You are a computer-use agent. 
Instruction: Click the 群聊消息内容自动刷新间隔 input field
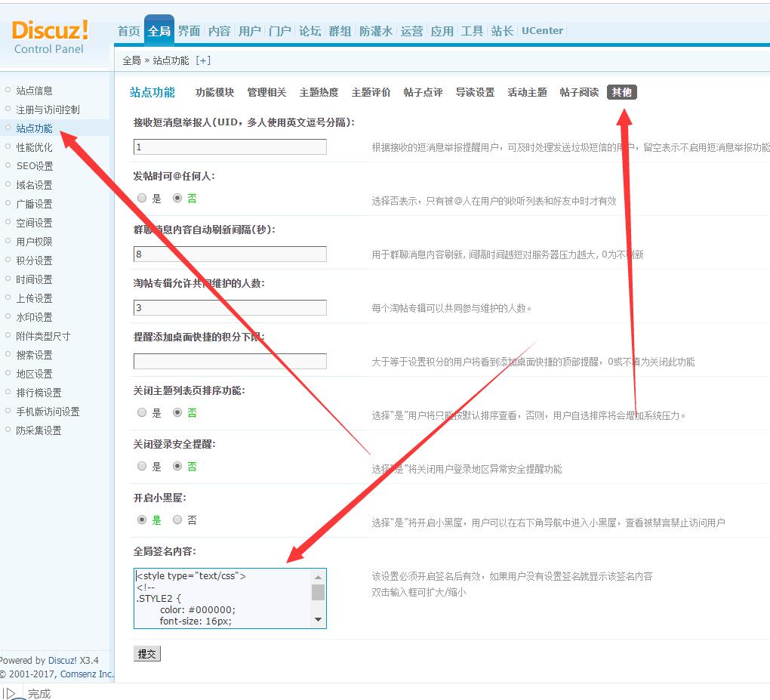230,254
